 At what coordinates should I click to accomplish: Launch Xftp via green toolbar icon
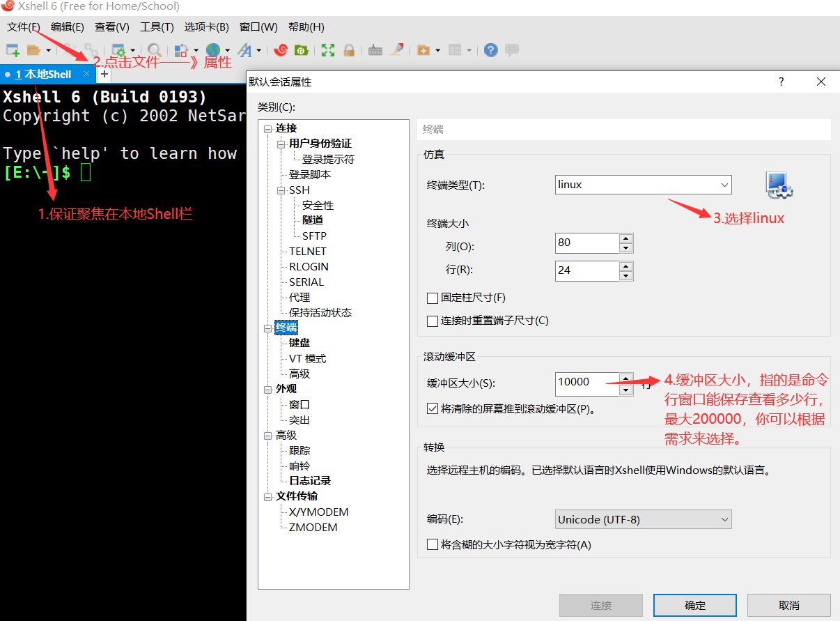[x=302, y=50]
